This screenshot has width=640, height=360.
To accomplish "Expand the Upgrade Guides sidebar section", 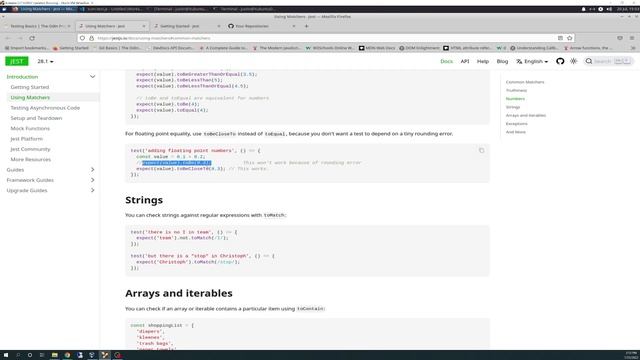I will point(92,190).
